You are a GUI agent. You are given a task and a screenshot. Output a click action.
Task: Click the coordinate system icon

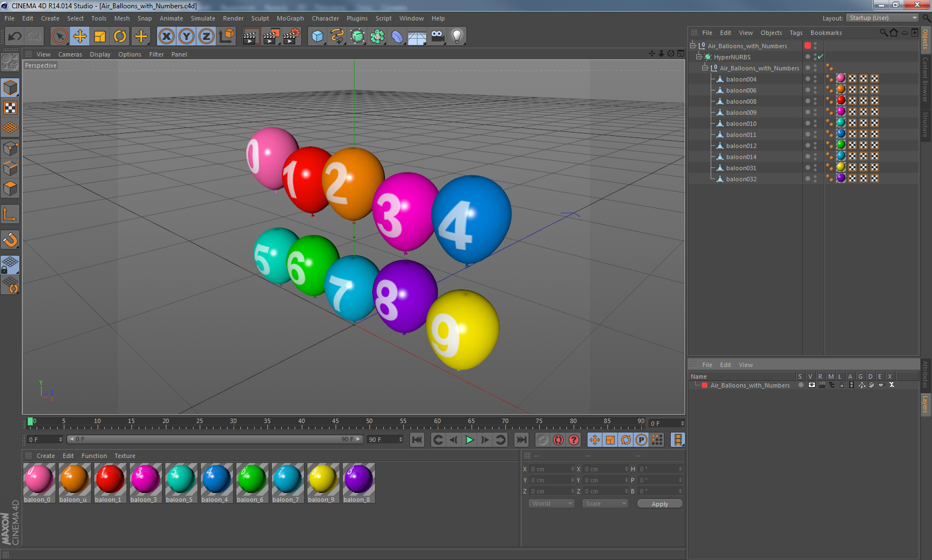(x=226, y=37)
